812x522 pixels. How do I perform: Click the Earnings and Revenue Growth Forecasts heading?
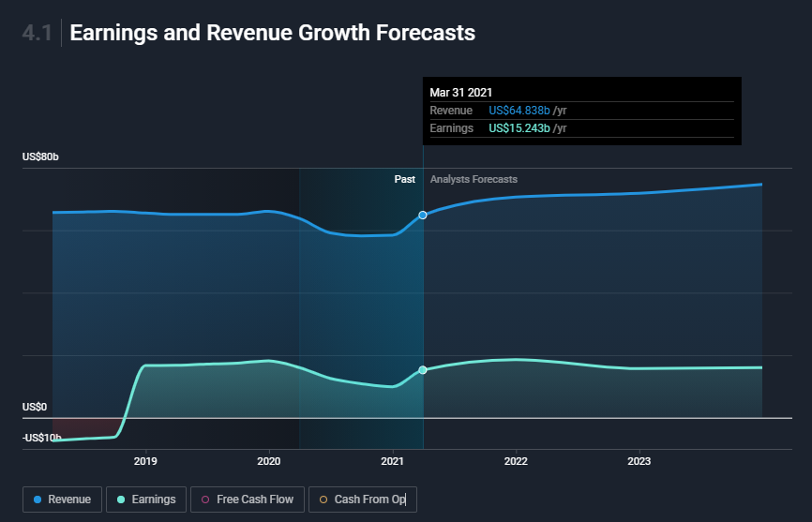coord(272,33)
